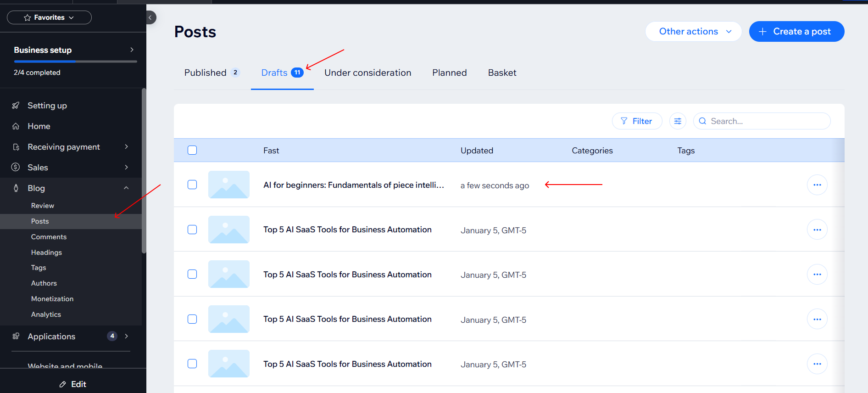Open the Other actions dropdown
Image resolution: width=868 pixels, height=393 pixels.
pyautogui.click(x=693, y=32)
